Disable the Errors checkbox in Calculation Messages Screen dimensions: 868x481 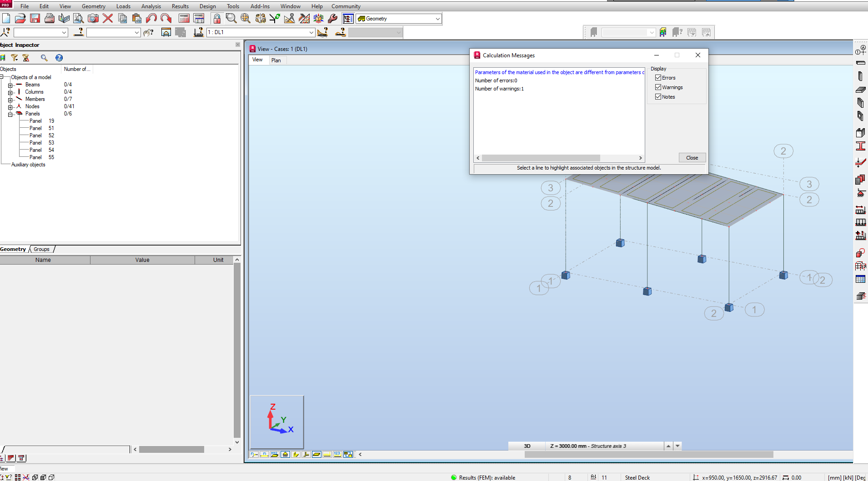click(658, 77)
